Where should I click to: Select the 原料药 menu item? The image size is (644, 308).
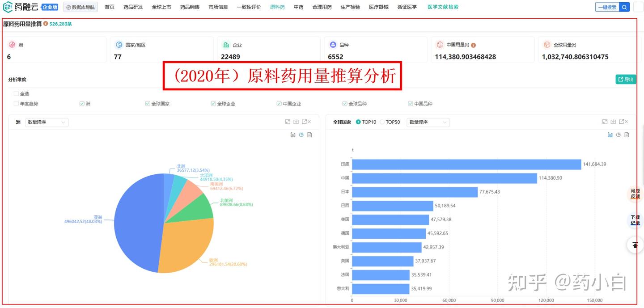(277, 7)
